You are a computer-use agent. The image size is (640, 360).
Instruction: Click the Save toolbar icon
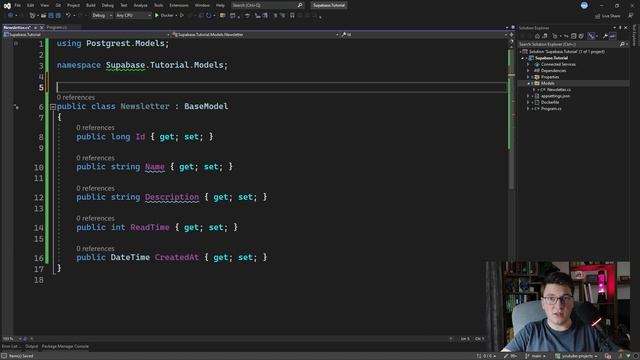[51, 16]
